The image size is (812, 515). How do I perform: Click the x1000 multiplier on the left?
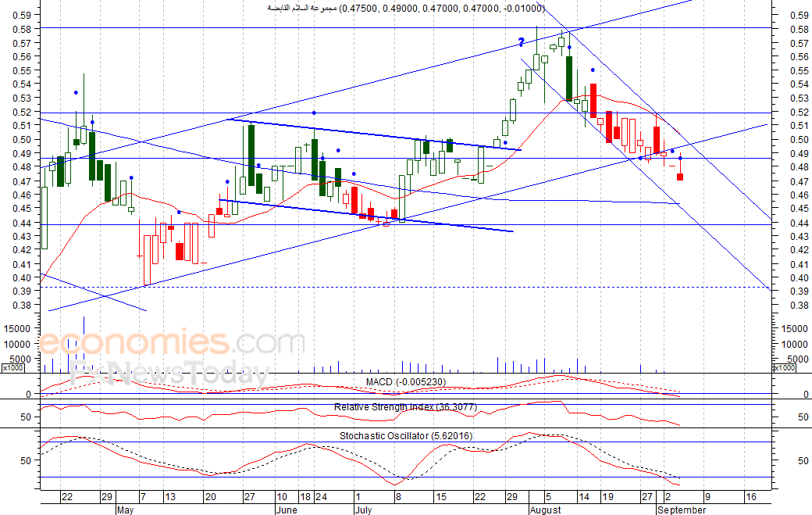pyautogui.click(x=13, y=368)
